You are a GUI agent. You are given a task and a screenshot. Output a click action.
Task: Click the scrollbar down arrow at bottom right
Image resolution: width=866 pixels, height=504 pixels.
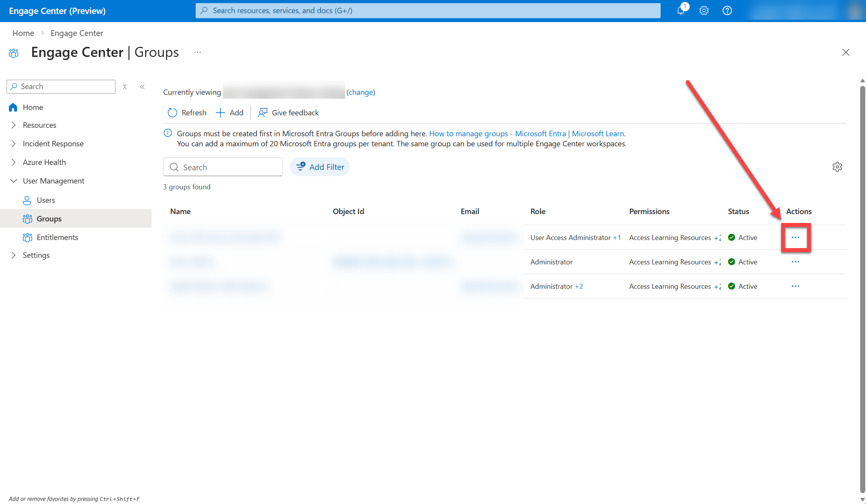coord(863,500)
